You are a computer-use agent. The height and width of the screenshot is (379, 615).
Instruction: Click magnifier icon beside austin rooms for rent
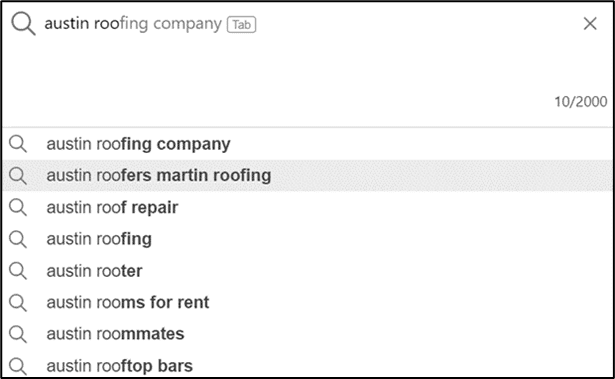point(18,302)
